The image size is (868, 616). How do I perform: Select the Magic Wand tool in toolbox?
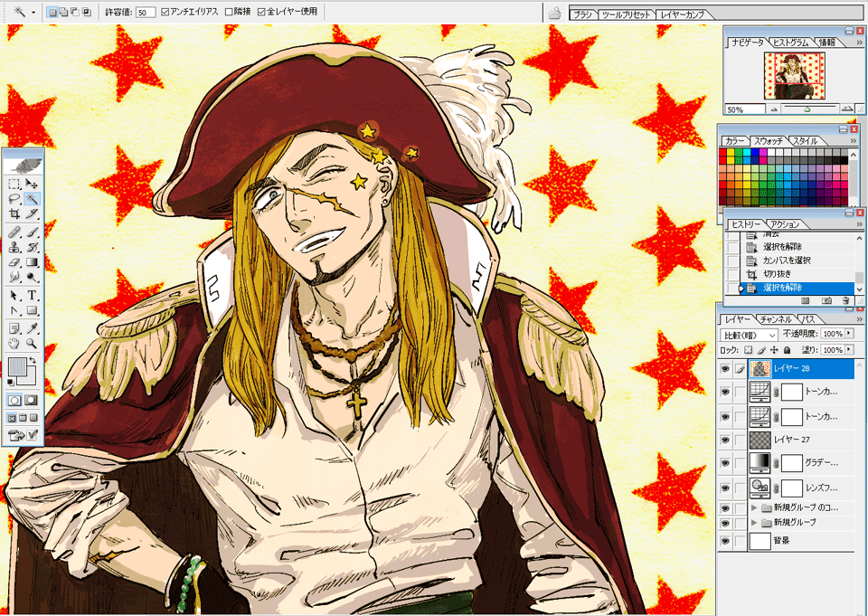click(x=32, y=199)
